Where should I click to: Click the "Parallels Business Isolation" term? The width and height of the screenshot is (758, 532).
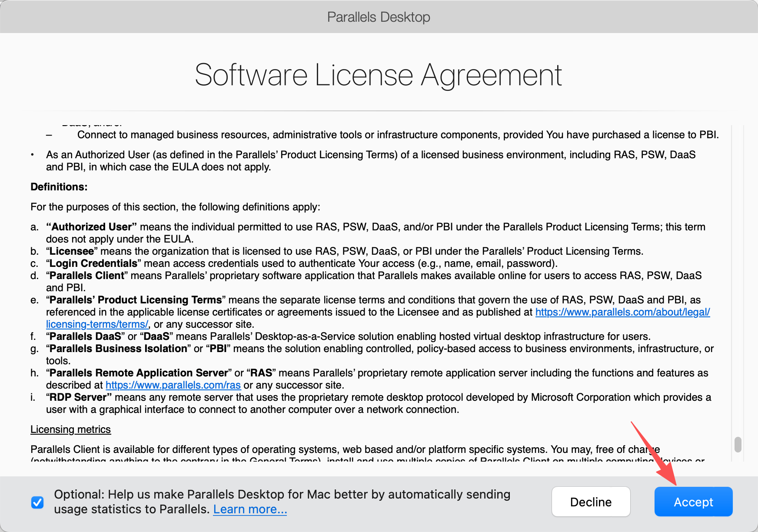point(118,349)
